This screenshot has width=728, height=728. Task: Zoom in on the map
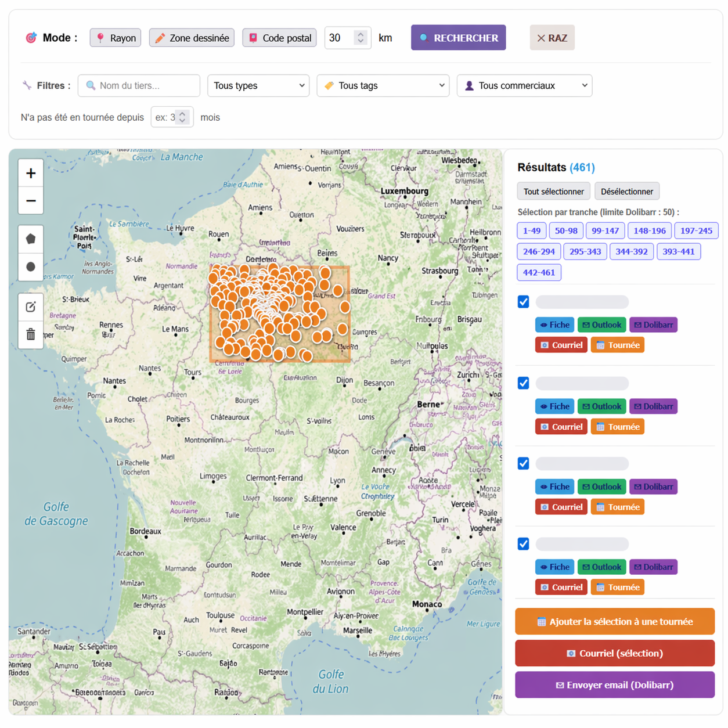[x=31, y=174]
